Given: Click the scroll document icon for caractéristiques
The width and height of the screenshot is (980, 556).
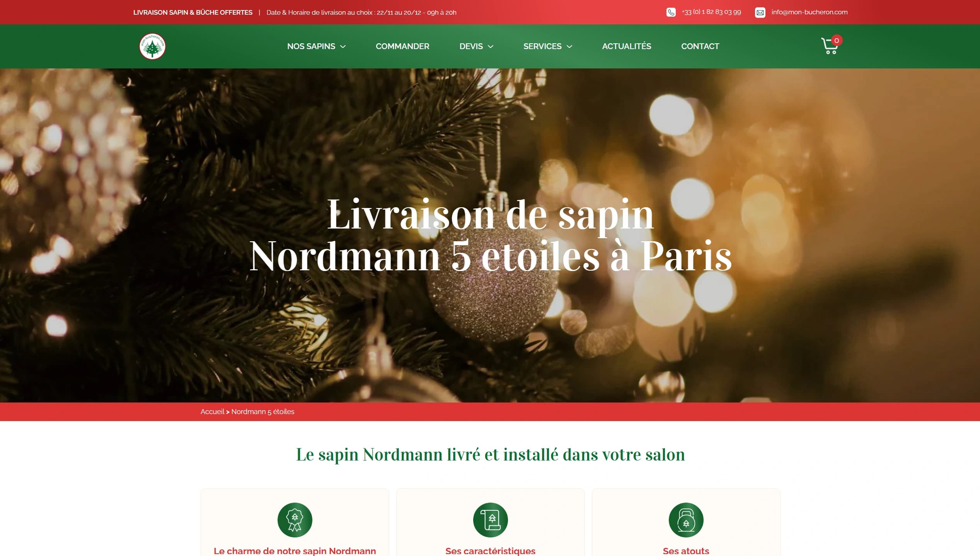Looking at the screenshot, I should pos(490,520).
